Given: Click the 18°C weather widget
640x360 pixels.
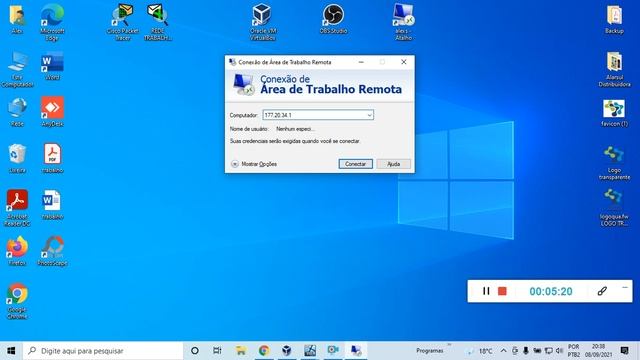Looking at the screenshot, I should click(480, 350).
